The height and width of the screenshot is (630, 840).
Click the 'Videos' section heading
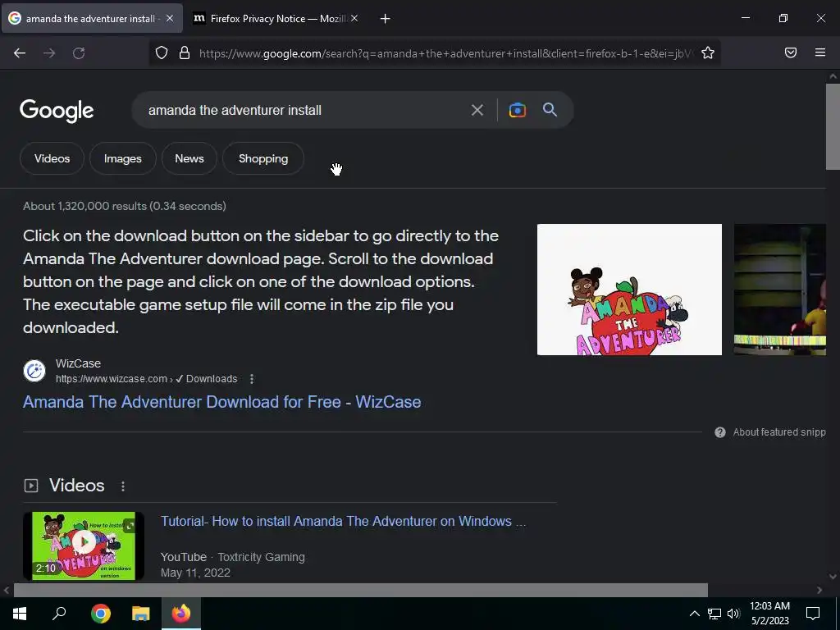[76, 486]
